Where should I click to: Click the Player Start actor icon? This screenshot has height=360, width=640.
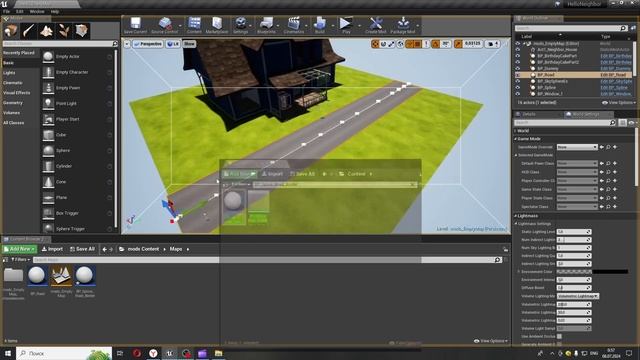pos(48,119)
